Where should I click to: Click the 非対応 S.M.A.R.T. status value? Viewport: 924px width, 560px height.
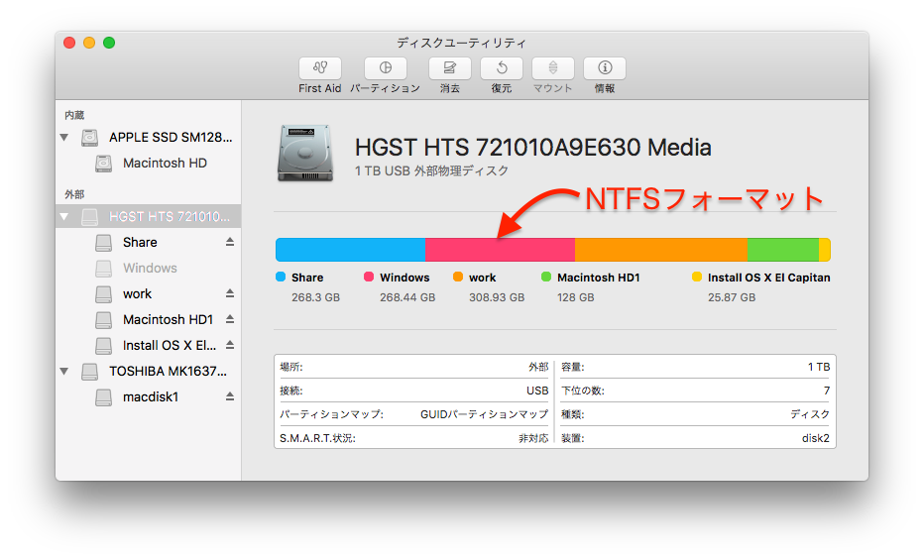coord(533,438)
